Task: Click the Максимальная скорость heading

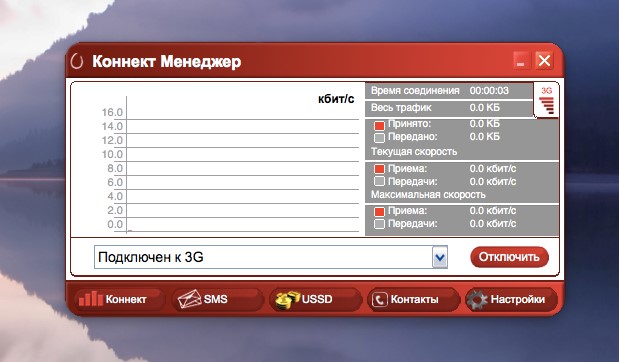Action: click(x=428, y=195)
